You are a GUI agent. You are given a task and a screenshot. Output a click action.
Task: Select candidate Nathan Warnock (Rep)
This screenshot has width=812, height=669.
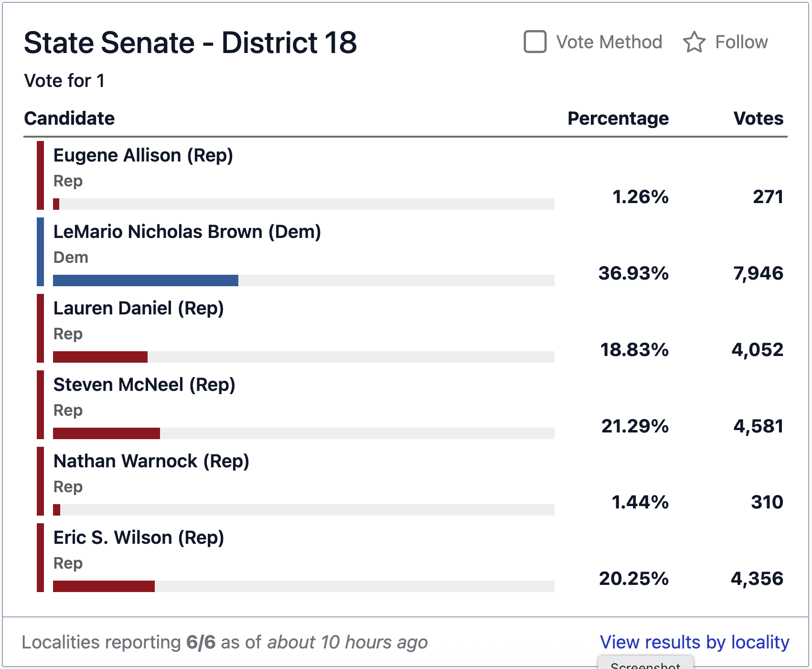click(151, 461)
